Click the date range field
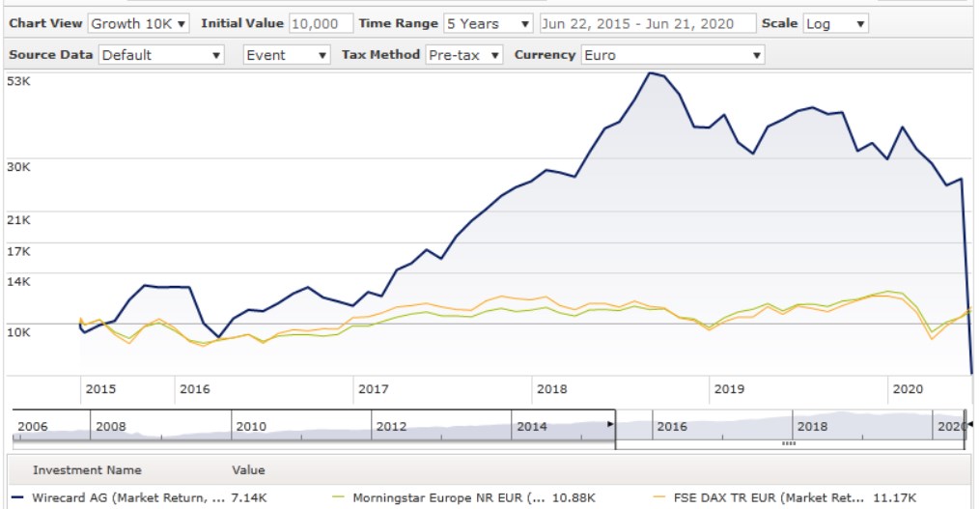Image resolution: width=980 pixels, height=509 pixels. pyautogui.click(x=646, y=23)
